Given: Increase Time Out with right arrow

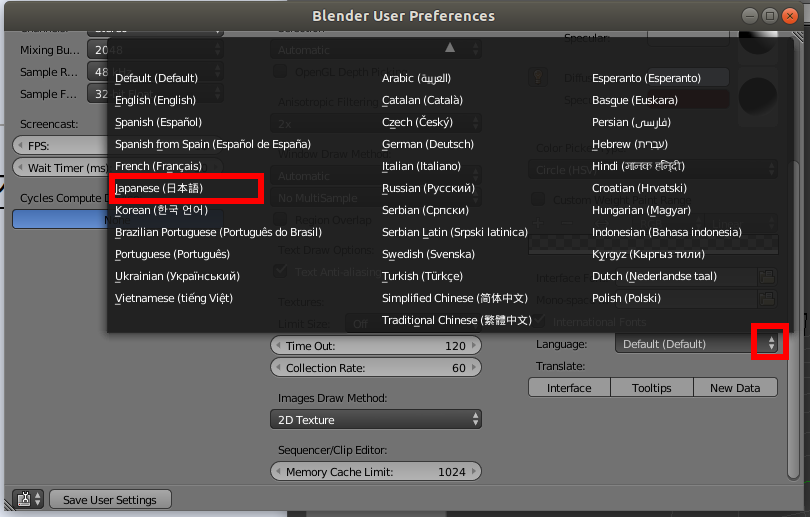Looking at the screenshot, I should click(x=474, y=346).
